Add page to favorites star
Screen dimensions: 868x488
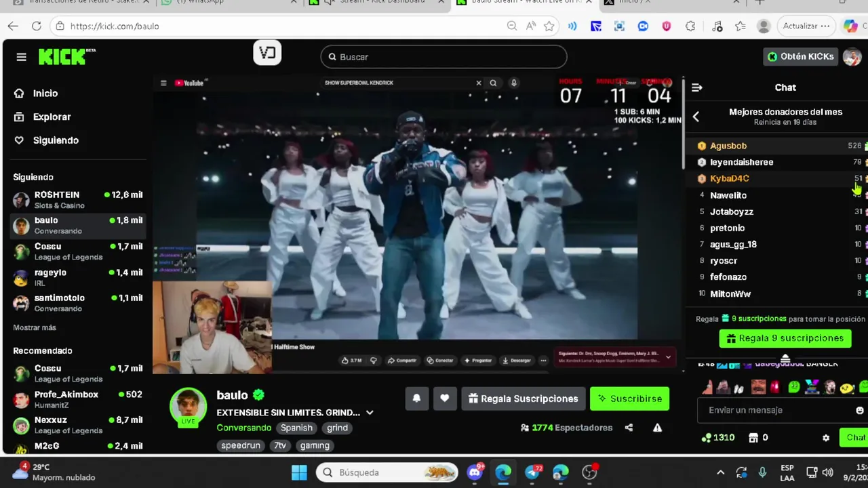coord(549,26)
